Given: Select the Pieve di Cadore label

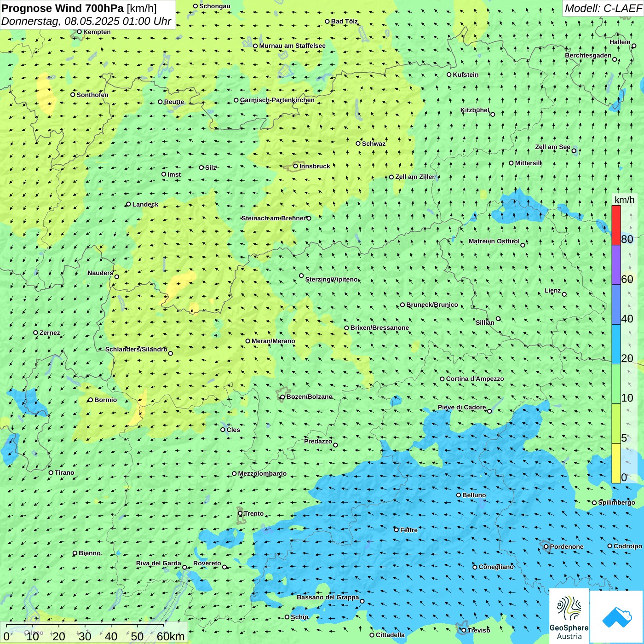Looking at the screenshot, I should (x=462, y=408).
